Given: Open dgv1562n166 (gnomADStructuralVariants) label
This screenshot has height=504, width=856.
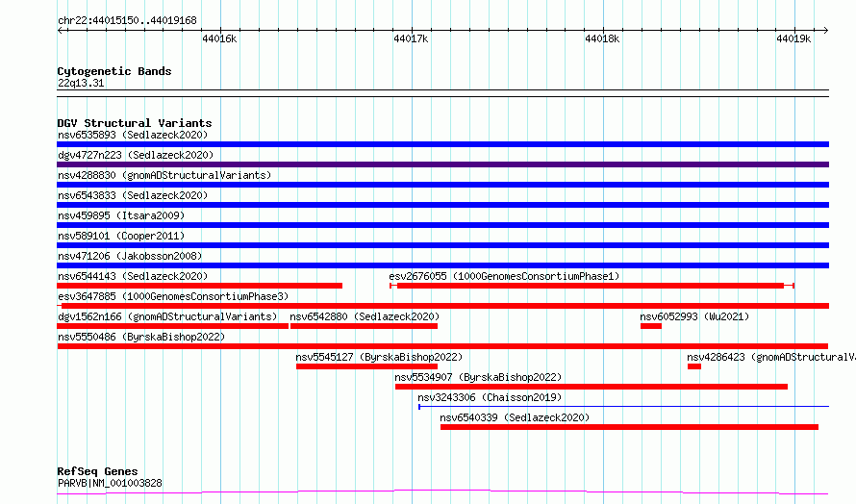Looking at the screenshot, I should (167, 316).
